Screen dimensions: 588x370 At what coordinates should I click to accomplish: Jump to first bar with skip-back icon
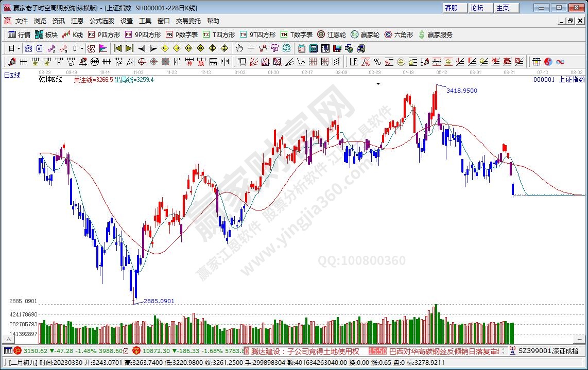117,48
